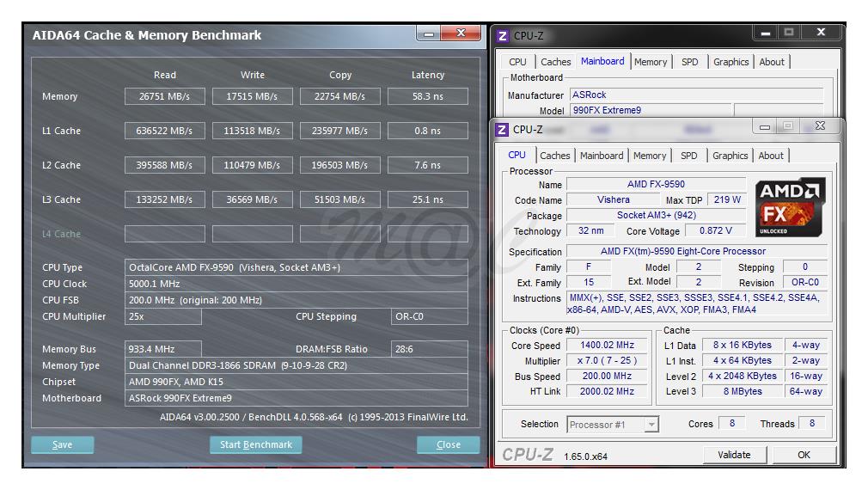Select the CPU tab in back CPU-Z window

click(x=517, y=62)
